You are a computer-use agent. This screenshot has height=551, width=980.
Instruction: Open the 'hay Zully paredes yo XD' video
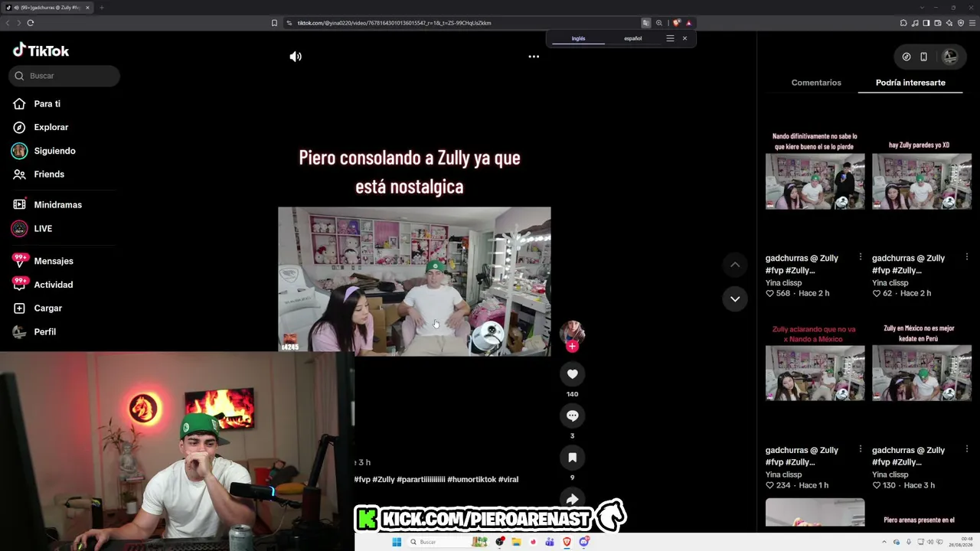tap(922, 181)
